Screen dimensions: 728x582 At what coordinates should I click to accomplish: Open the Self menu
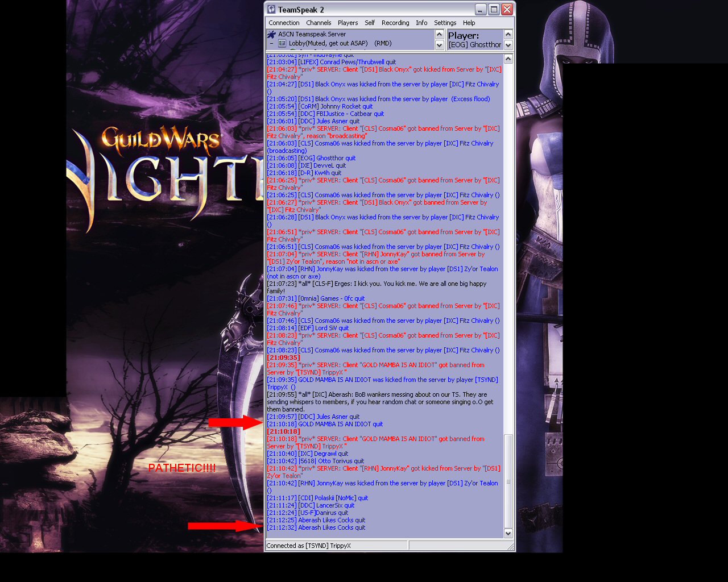tap(370, 23)
